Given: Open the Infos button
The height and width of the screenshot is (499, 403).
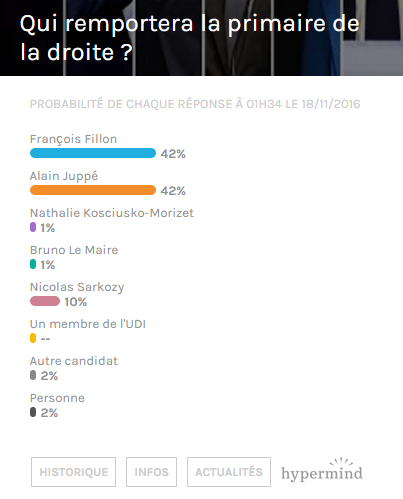Looking at the screenshot, I should (151, 472).
